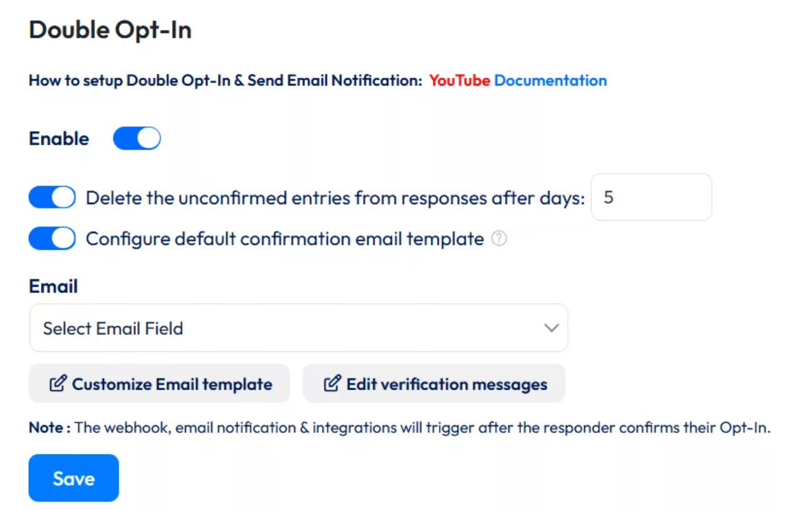Open the YouTube tutorial link
Screen dimensions: 812x511
click(459, 81)
